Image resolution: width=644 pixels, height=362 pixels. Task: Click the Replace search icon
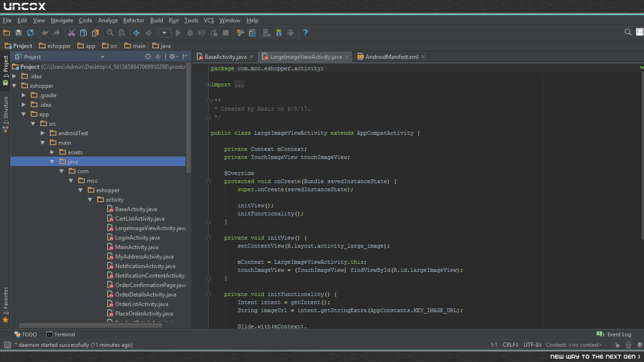click(x=122, y=33)
